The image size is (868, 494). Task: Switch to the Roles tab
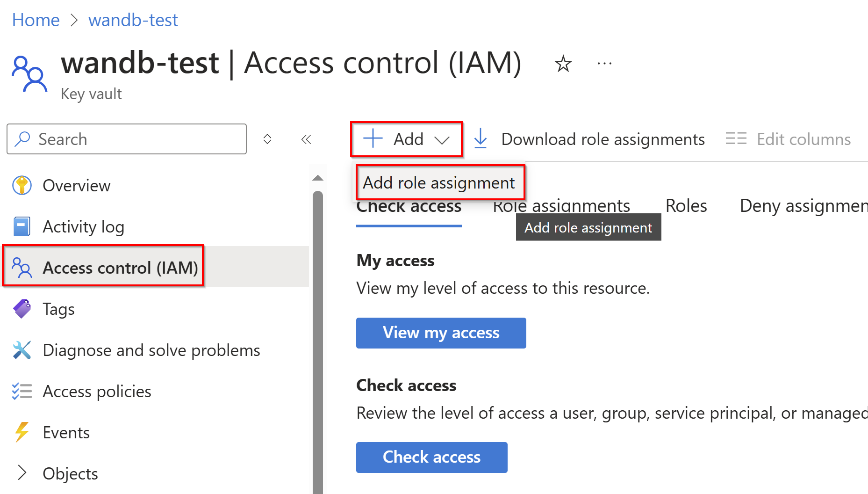coord(686,206)
